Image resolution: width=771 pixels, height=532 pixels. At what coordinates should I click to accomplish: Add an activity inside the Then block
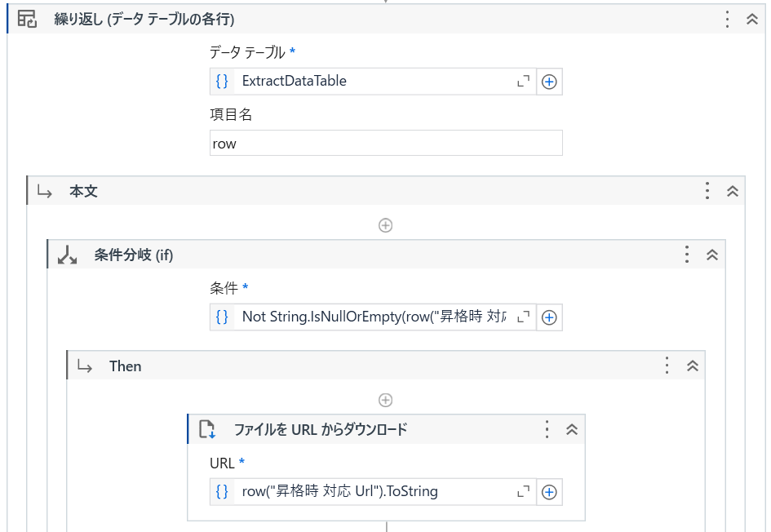pyautogui.click(x=385, y=400)
